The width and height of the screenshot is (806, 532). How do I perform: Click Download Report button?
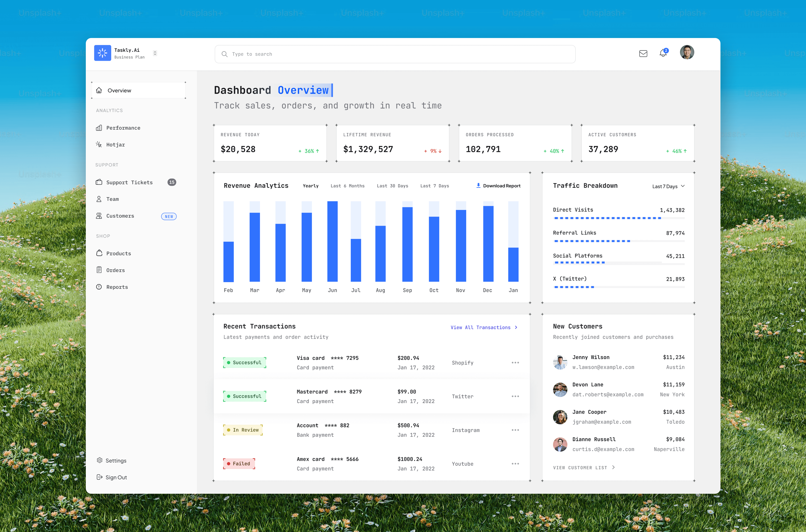(498, 186)
